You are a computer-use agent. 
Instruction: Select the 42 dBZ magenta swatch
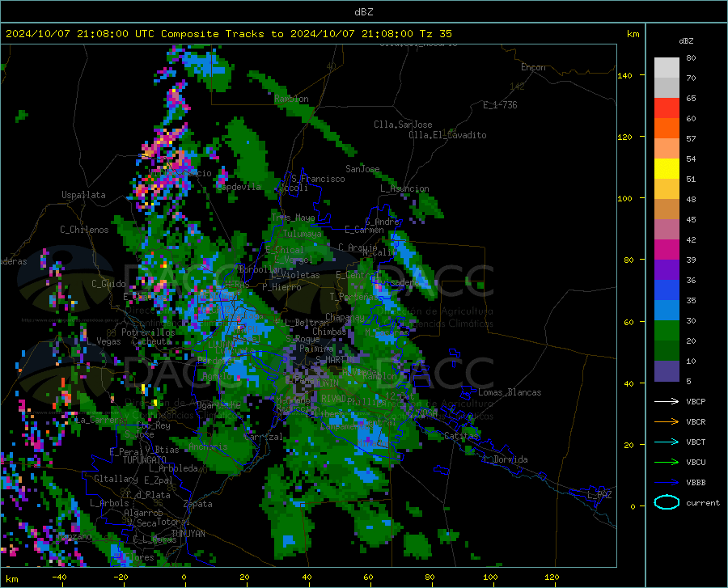[667, 250]
